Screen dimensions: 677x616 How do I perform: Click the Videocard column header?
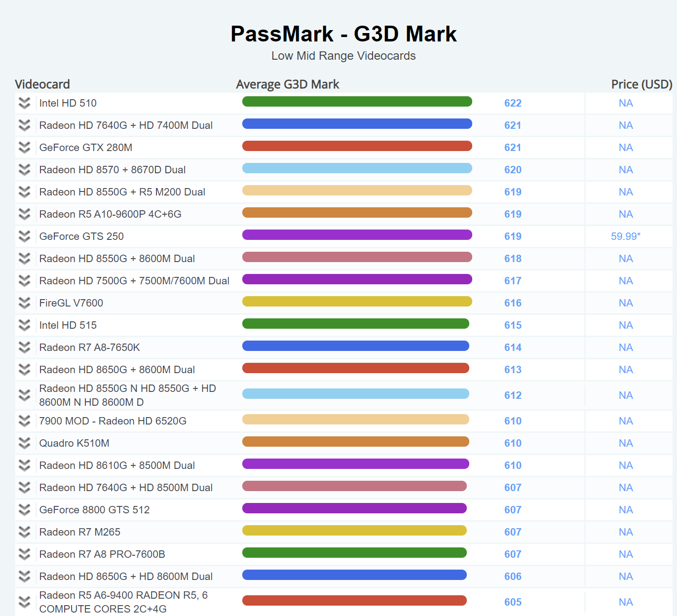(x=42, y=84)
